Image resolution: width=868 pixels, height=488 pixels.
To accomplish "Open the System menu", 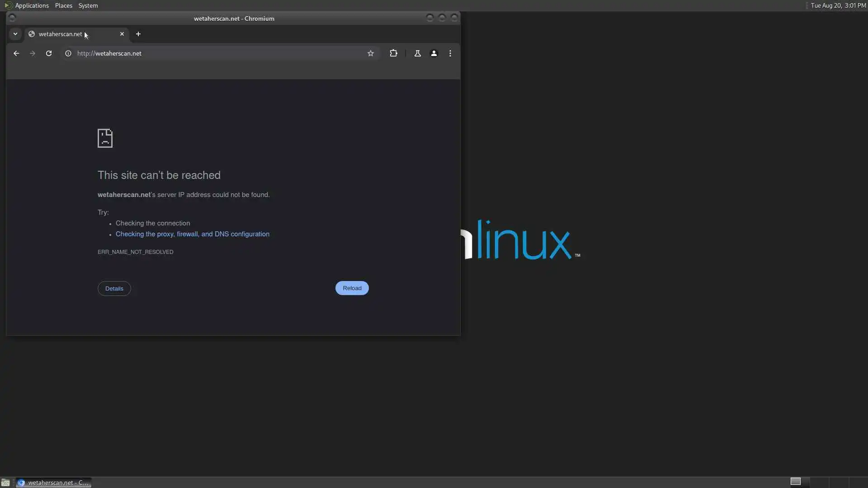I will (x=88, y=5).
